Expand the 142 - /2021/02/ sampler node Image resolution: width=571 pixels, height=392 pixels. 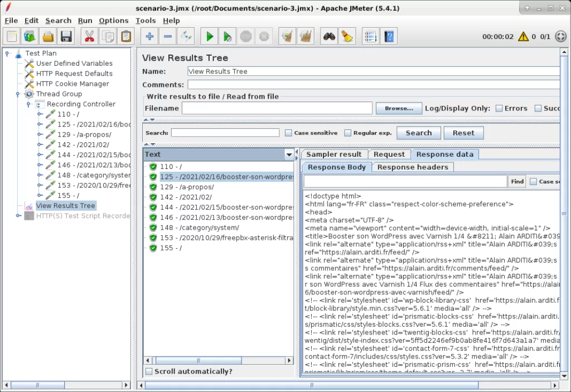pos(40,145)
